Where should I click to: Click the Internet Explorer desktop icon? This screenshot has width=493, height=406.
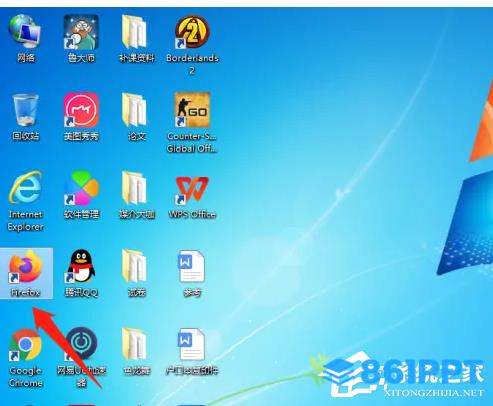click(25, 201)
